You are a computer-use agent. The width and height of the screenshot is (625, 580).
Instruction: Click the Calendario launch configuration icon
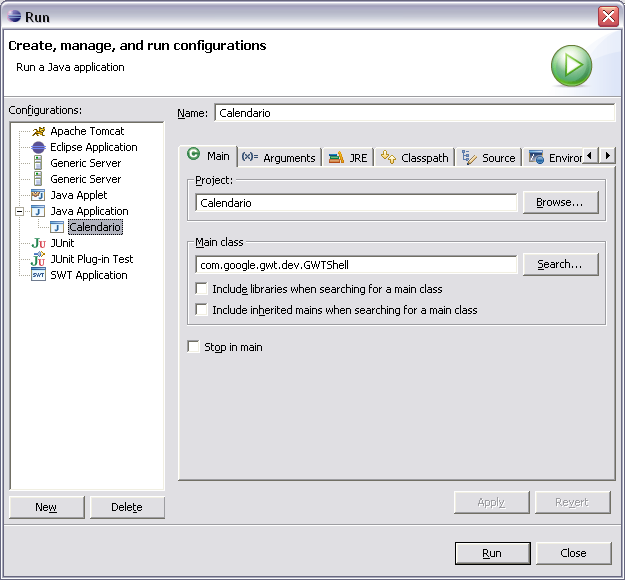click(57, 227)
